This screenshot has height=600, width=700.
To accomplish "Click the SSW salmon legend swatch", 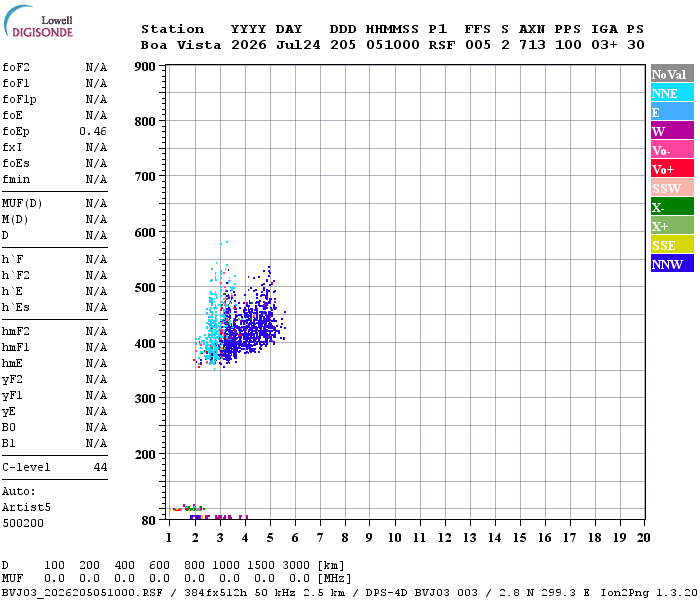I will [672, 188].
